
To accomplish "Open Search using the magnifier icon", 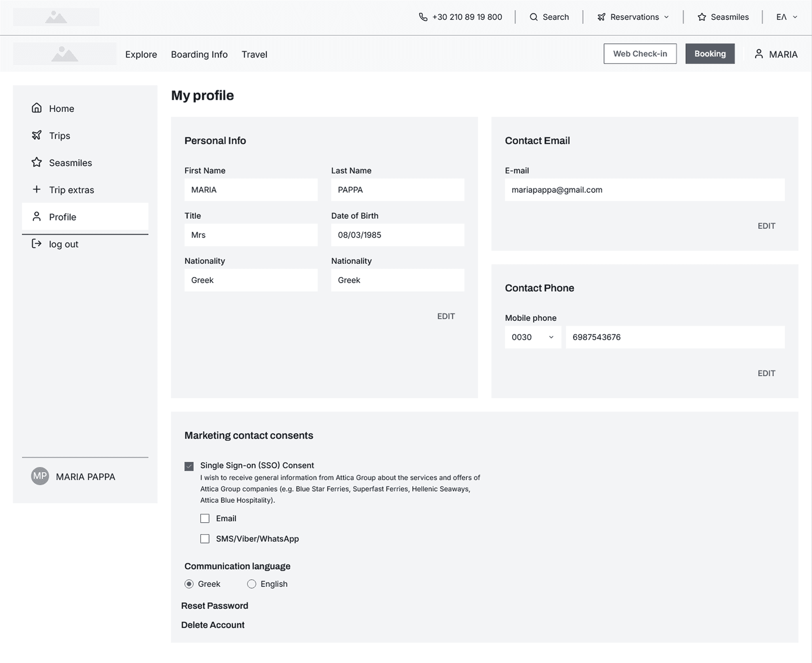I will (533, 17).
